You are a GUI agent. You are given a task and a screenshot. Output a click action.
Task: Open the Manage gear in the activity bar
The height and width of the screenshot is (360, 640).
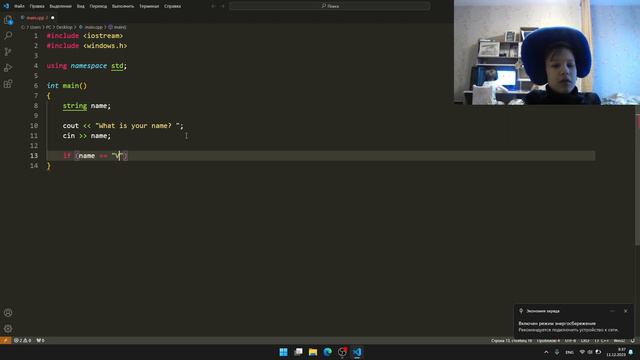click(x=8, y=329)
